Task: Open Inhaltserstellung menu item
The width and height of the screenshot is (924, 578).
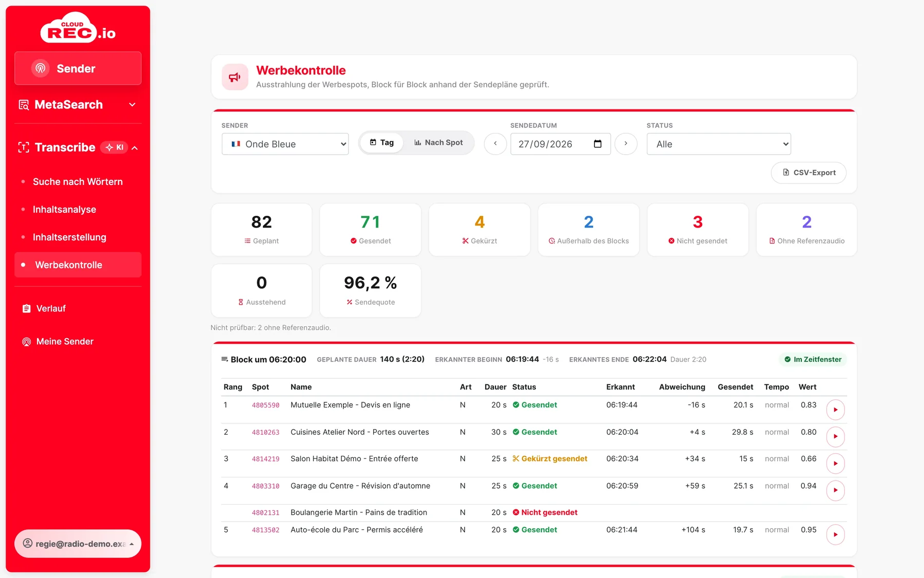Action: tap(69, 237)
